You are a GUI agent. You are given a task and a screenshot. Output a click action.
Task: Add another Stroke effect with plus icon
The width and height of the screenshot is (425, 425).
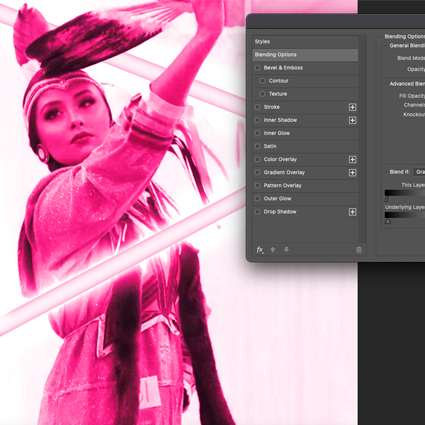tap(352, 107)
